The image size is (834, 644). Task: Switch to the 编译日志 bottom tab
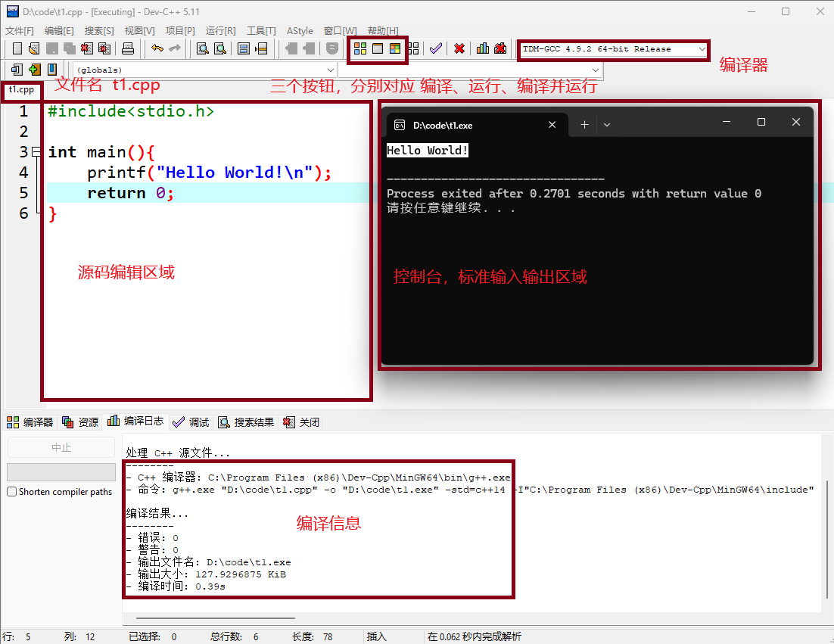tap(135, 422)
